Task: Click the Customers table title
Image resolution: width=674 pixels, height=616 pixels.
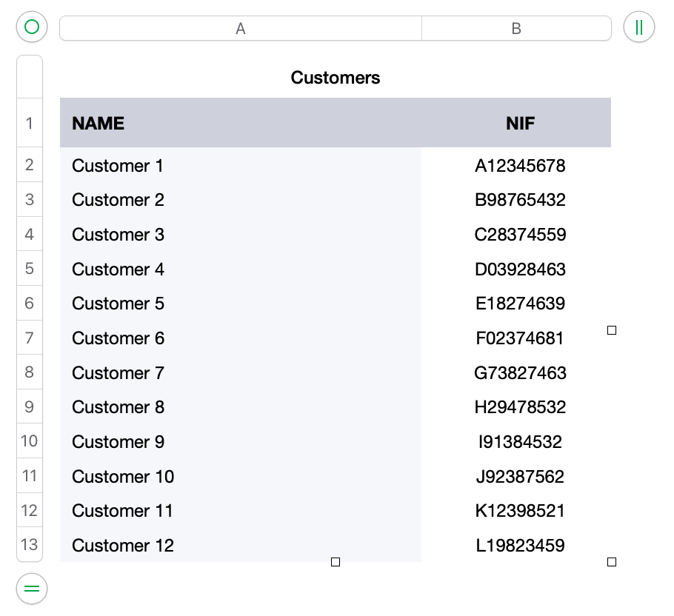Action: [336, 77]
